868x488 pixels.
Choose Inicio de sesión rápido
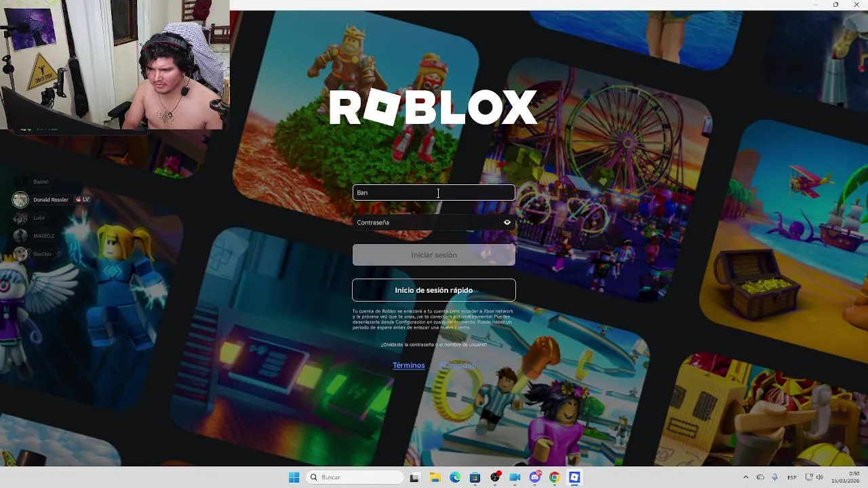tap(434, 290)
